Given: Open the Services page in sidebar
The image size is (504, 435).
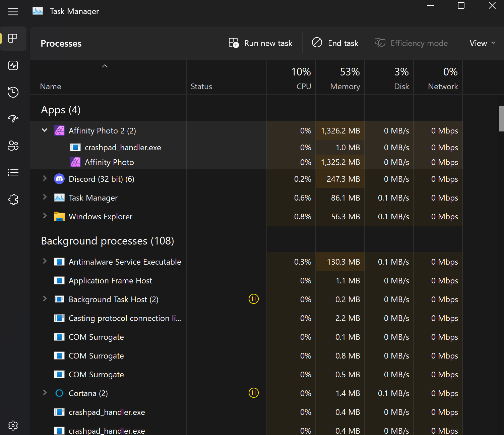Looking at the screenshot, I should tap(13, 200).
